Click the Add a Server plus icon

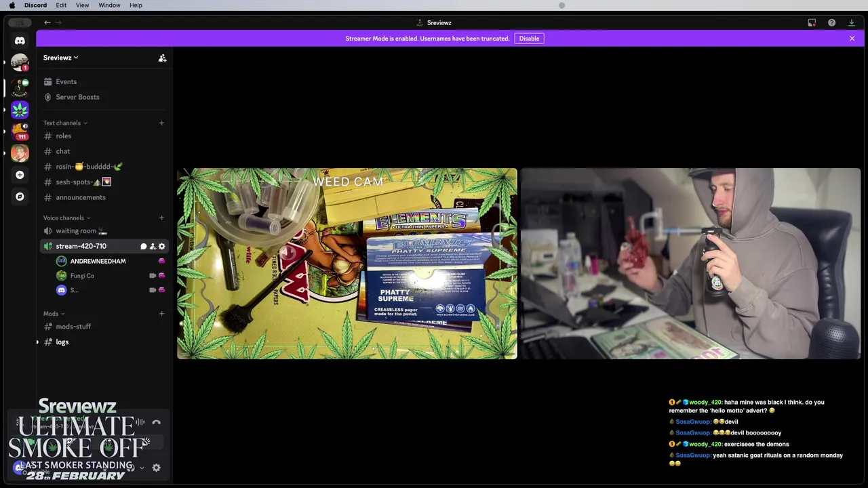click(x=20, y=175)
